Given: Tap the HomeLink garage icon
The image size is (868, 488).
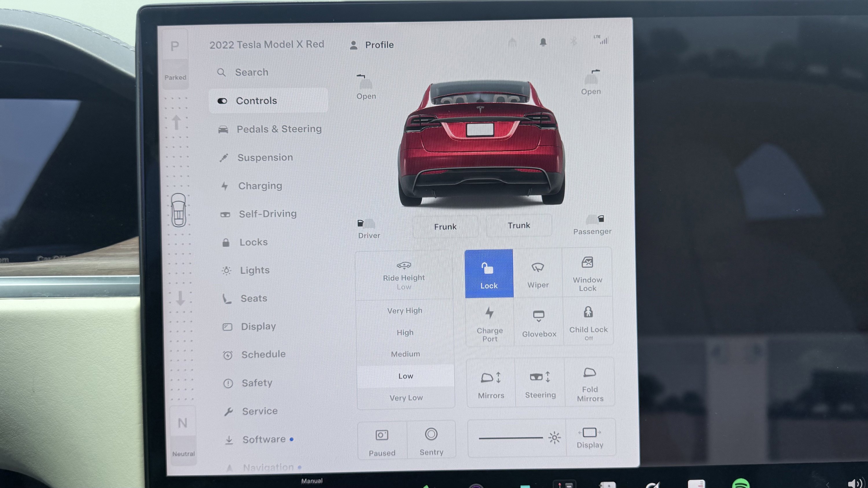Looking at the screenshot, I should [x=512, y=43].
